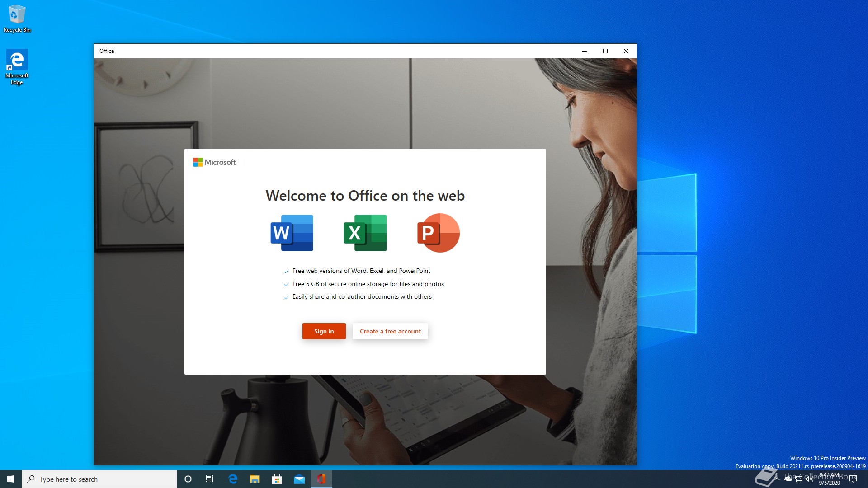Open network status tray icon
Viewport: 868px width, 488px height.
(x=799, y=479)
